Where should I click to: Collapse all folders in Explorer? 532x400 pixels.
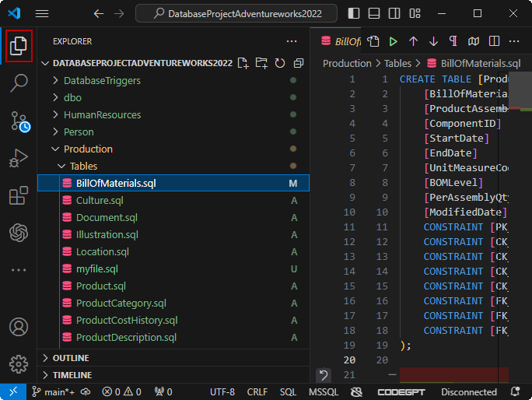[299, 63]
